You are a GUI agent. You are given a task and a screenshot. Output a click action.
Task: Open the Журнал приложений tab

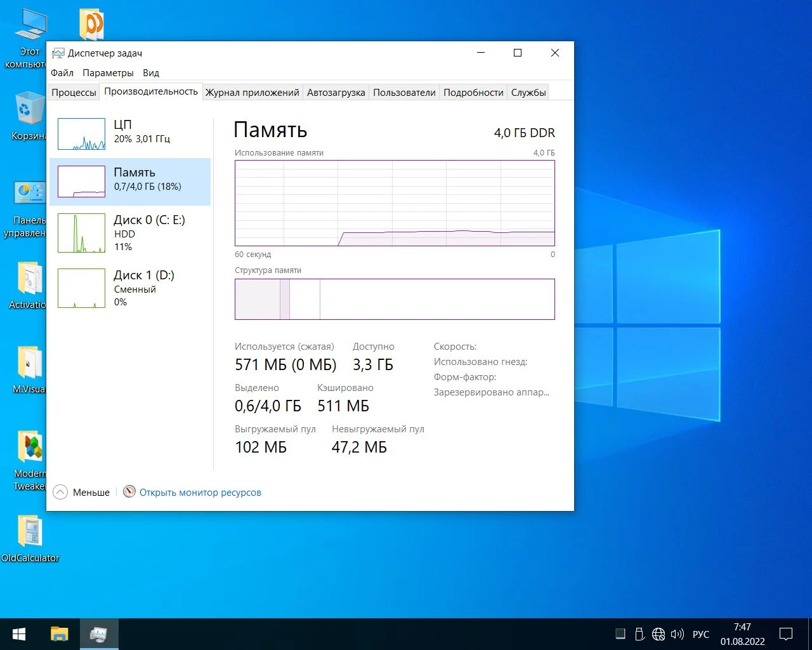point(252,93)
